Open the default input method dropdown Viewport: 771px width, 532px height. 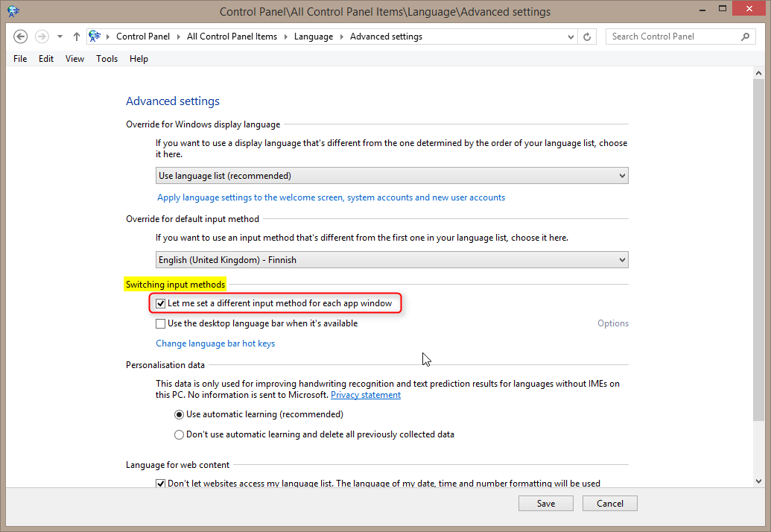pyautogui.click(x=623, y=259)
